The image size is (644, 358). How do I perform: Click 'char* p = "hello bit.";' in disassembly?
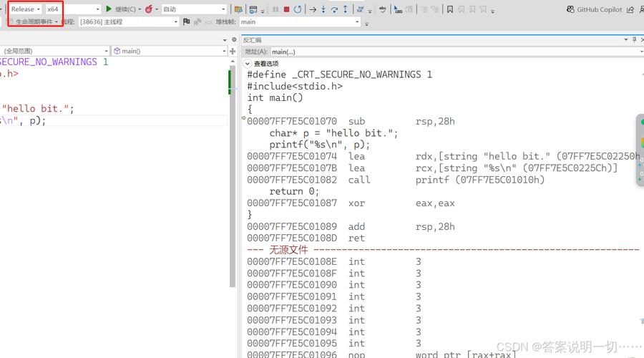click(333, 133)
